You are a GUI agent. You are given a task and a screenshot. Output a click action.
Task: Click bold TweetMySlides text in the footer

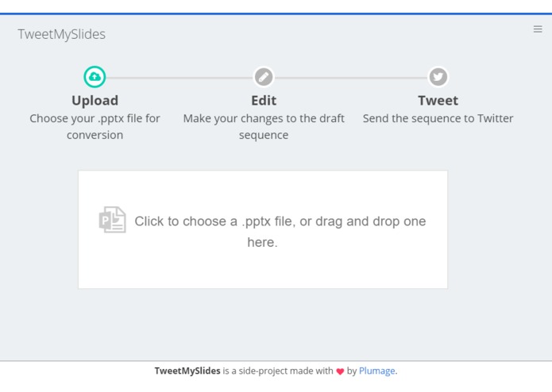pyautogui.click(x=187, y=371)
